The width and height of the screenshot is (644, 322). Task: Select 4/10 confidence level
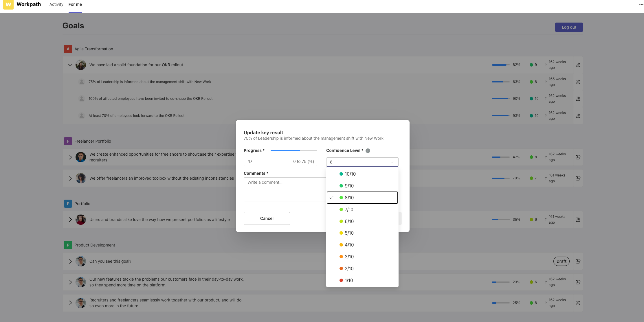click(362, 245)
